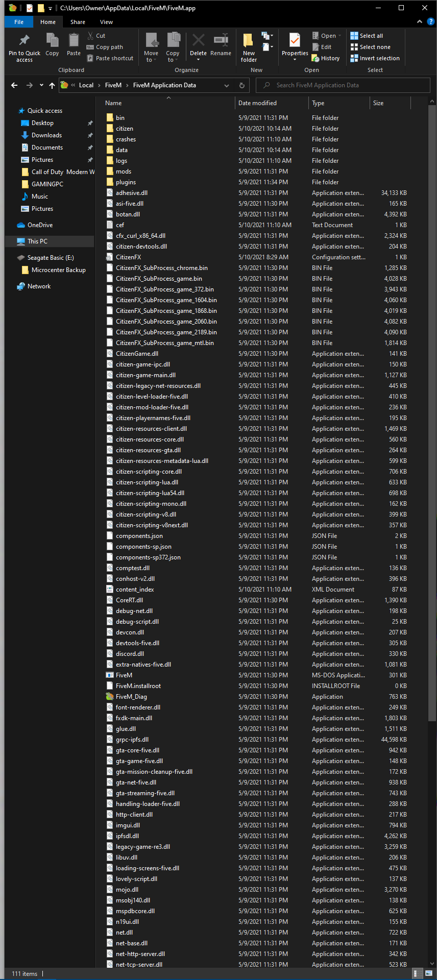437x980 pixels.
Task: Click Select none in ribbon
Action: [370, 47]
